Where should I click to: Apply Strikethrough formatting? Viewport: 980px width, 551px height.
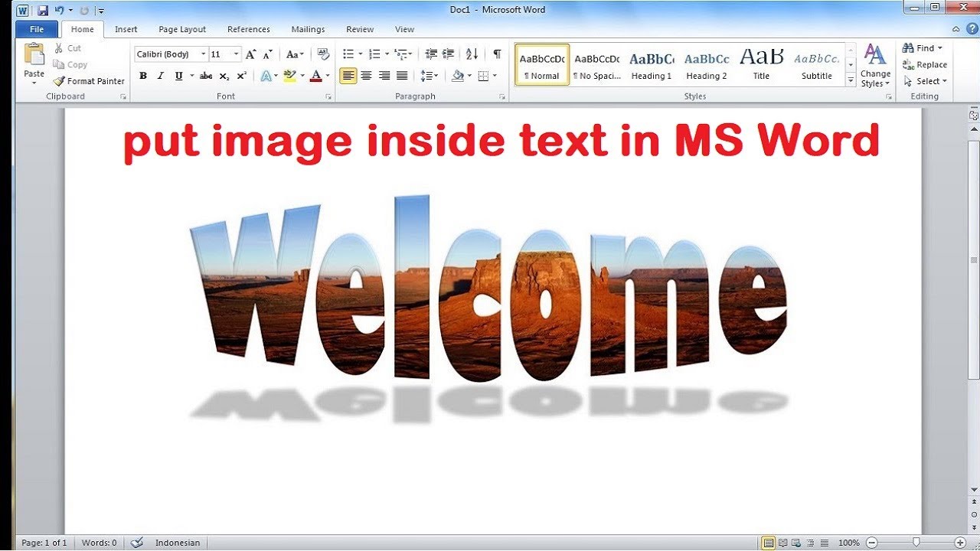pos(205,76)
